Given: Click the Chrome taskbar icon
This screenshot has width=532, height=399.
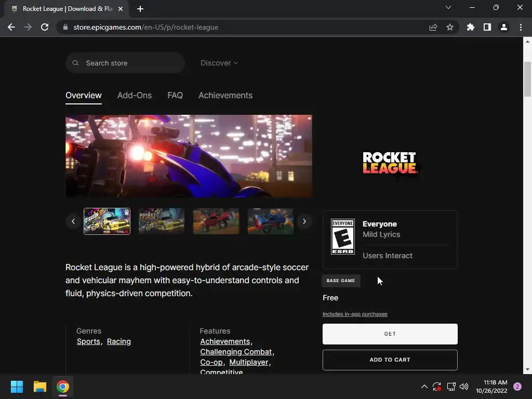Looking at the screenshot, I should [x=63, y=387].
